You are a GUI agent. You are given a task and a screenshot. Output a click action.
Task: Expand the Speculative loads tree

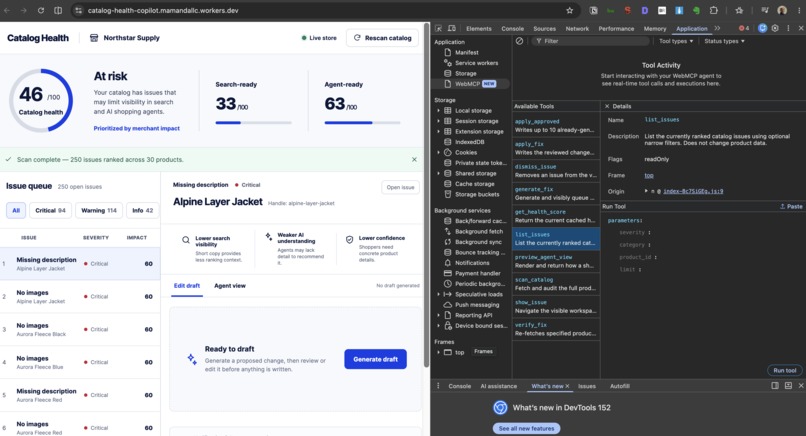click(x=438, y=294)
